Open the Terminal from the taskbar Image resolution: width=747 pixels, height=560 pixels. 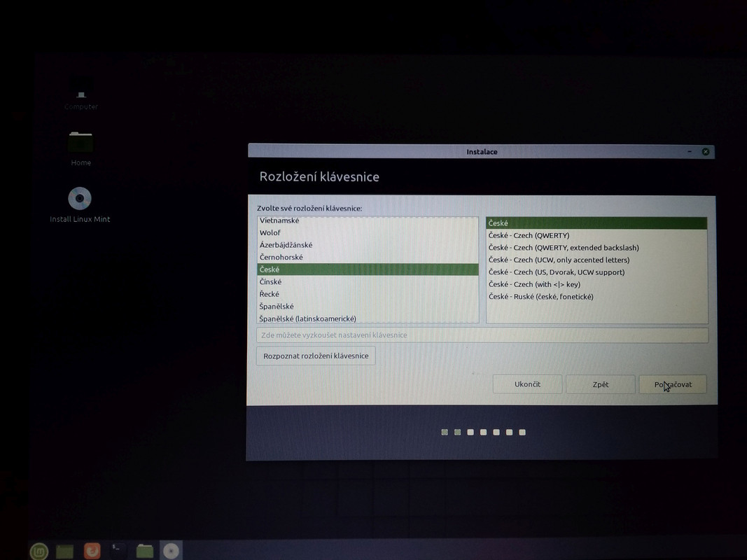click(117, 551)
